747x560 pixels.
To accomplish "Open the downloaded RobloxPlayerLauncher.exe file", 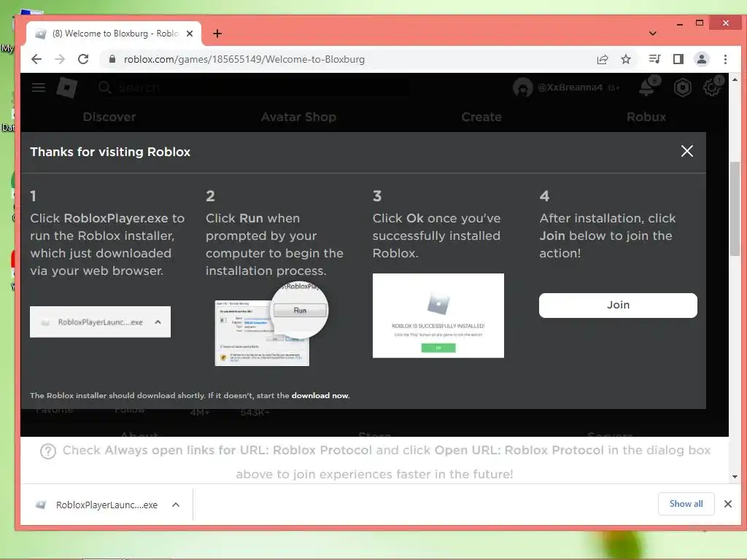I will pyautogui.click(x=98, y=505).
